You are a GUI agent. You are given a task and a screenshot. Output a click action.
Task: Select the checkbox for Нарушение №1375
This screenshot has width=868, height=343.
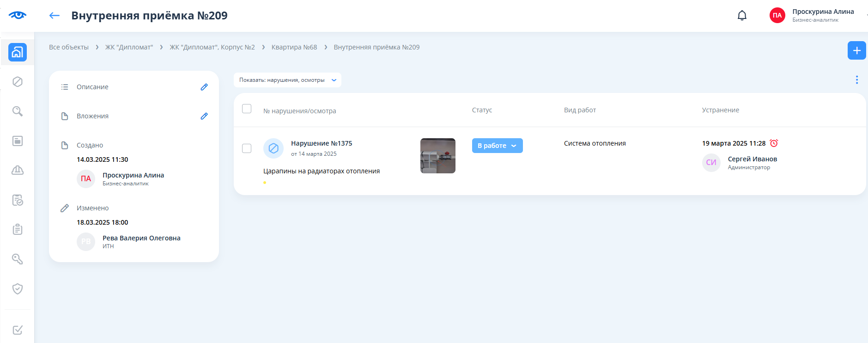click(x=247, y=148)
